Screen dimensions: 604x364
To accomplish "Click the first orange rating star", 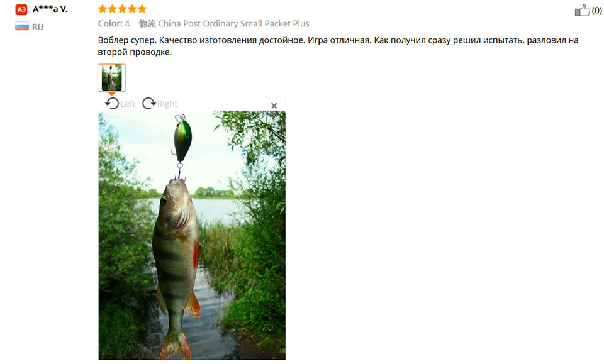I will click(103, 9).
